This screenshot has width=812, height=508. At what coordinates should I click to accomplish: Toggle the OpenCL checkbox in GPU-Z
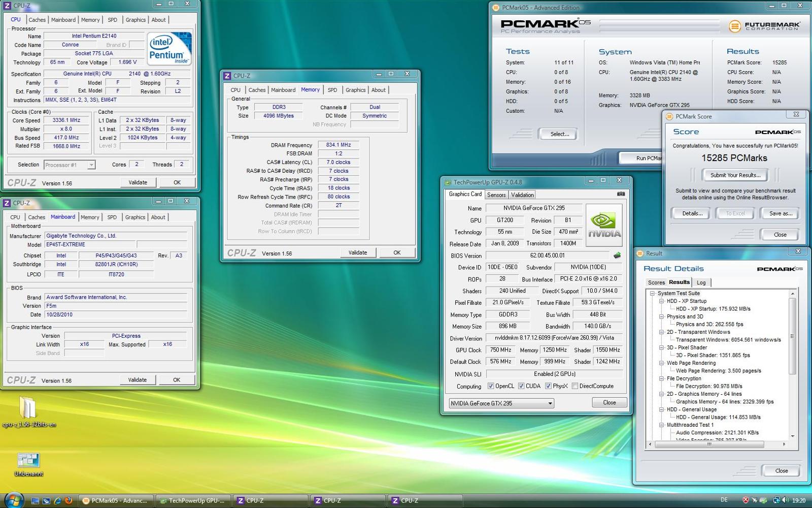tap(491, 386)
